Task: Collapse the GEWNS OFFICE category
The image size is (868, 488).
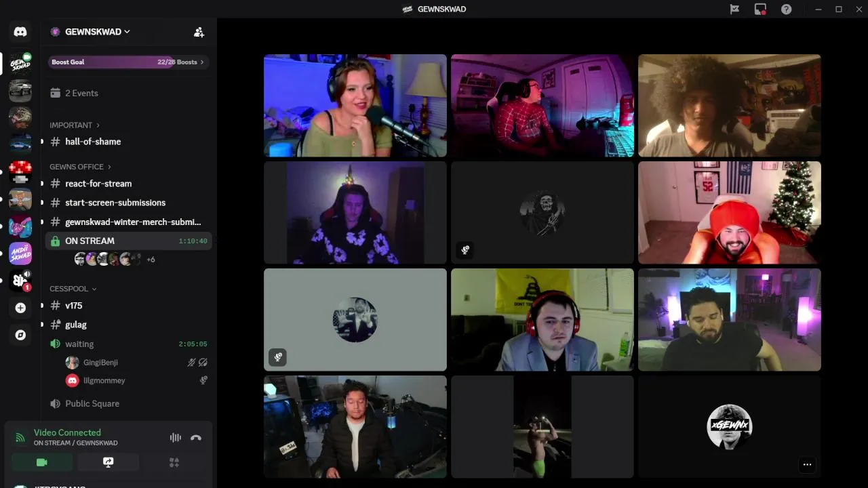Action: coord(80,167)
